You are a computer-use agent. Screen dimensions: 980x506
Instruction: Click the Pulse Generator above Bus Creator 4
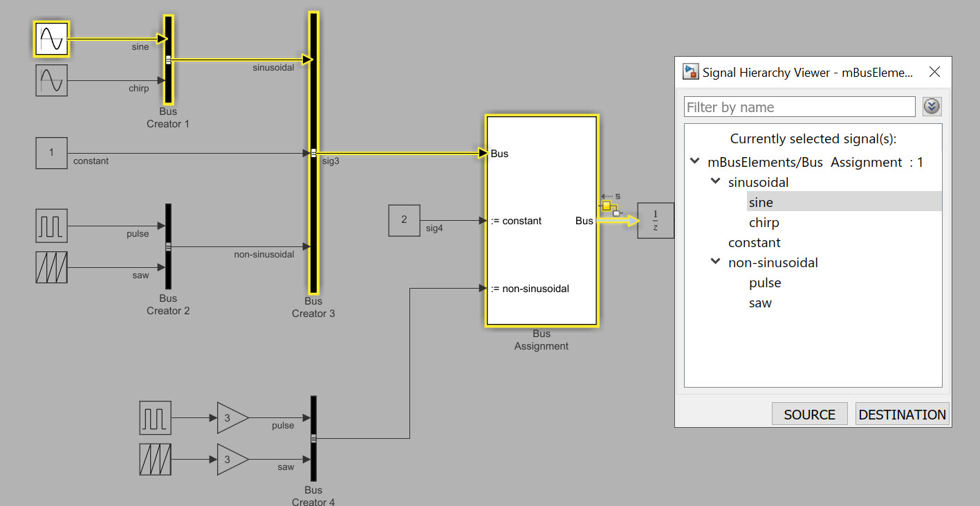click(x=154, y=418)
